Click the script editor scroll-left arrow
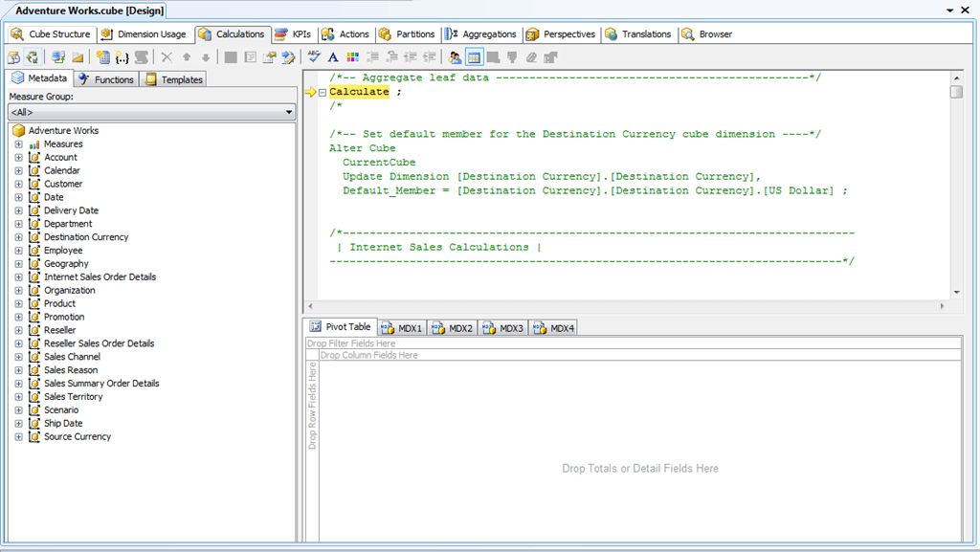Image resolution: width=980 pixels, height=552 pixels. coord(311,306)
